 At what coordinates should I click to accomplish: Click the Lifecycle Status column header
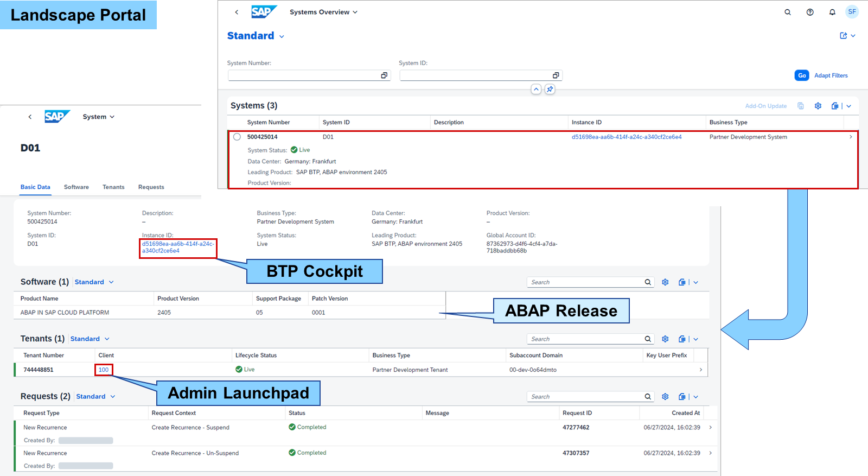[256, 356]
